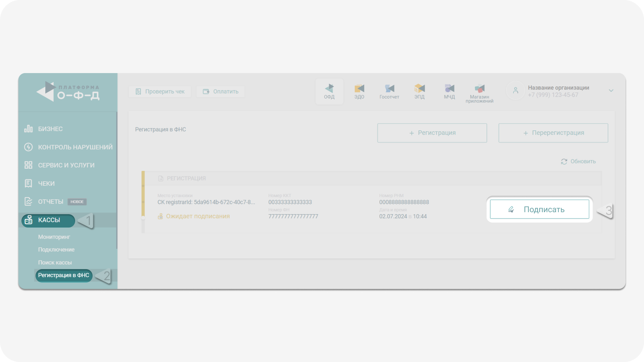Click the + Перерегистрация button
The height and width of the screenshot is (362, 644).
(x=553, y=133)
